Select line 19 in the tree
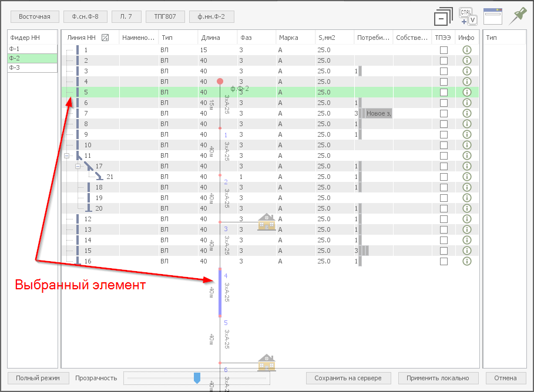The width and height of the screenshot is (534, 392). tap(99, 198)
